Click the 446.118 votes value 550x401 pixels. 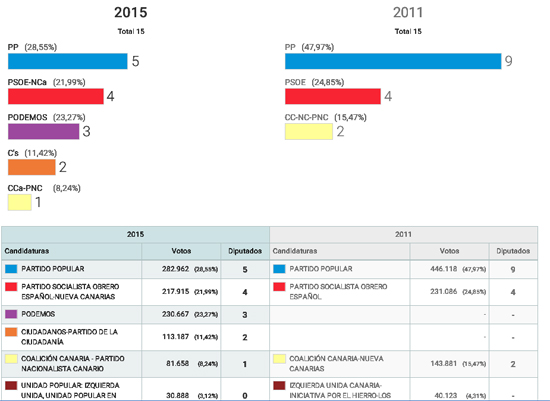tap(444, 269)
